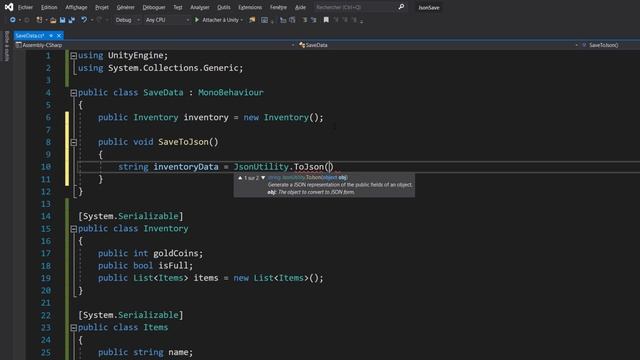Open the Déboguer menu

[x=154, y=7]
